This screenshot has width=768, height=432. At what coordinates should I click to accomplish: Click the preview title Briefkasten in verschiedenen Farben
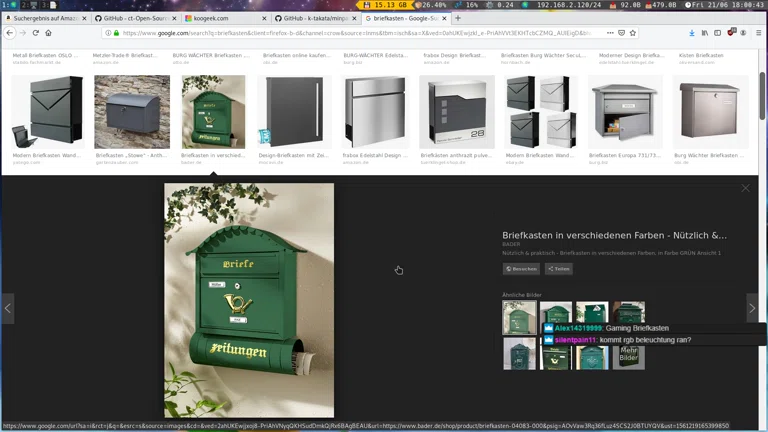click(x=614, y=236)
